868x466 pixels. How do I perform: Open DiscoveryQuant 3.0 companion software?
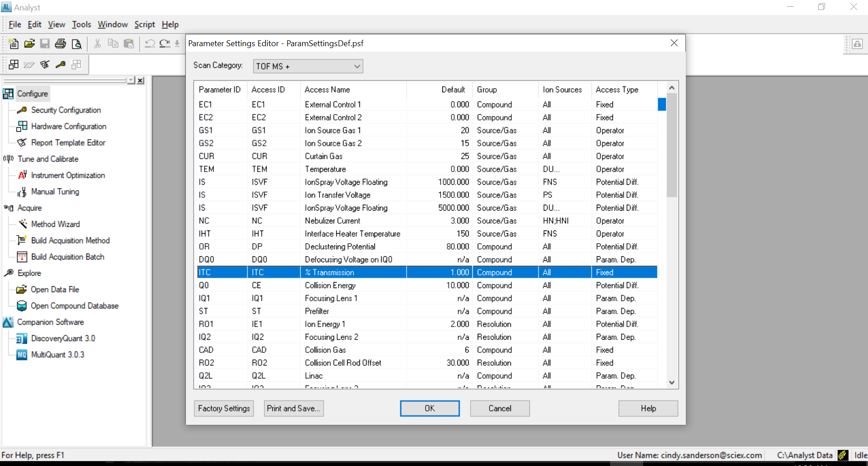[63, 338]
